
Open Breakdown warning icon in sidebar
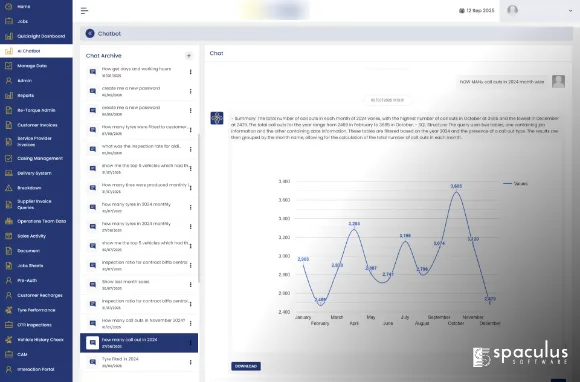[9, 188]
